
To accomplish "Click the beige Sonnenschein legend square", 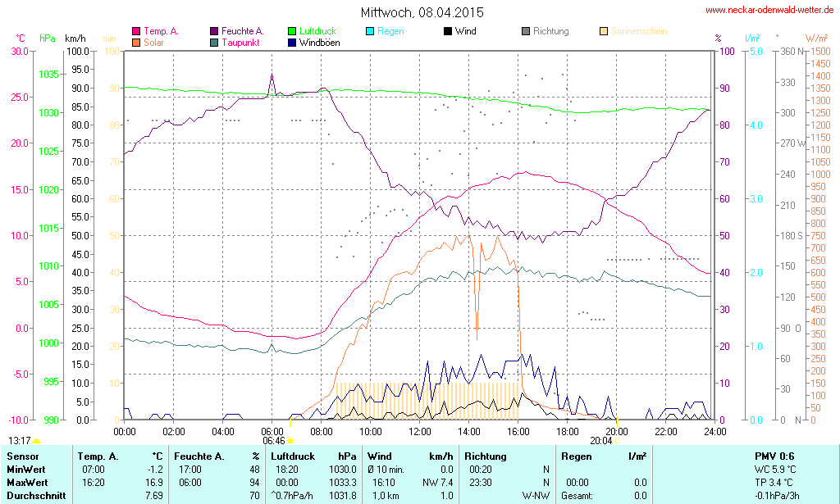I will click(604, 32).
